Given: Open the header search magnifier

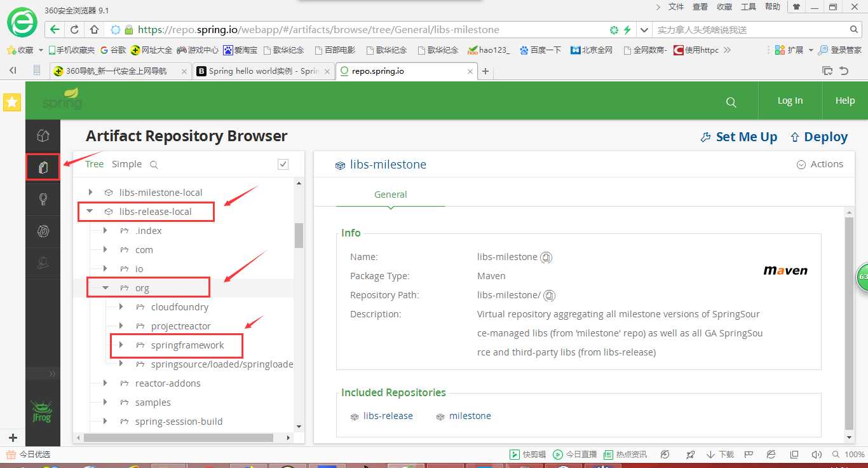Looking at the screenshot, I should (x=731, y=102).
